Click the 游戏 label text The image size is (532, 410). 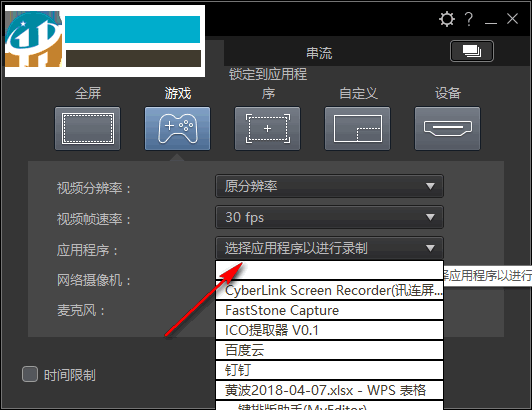pos(178,93)
